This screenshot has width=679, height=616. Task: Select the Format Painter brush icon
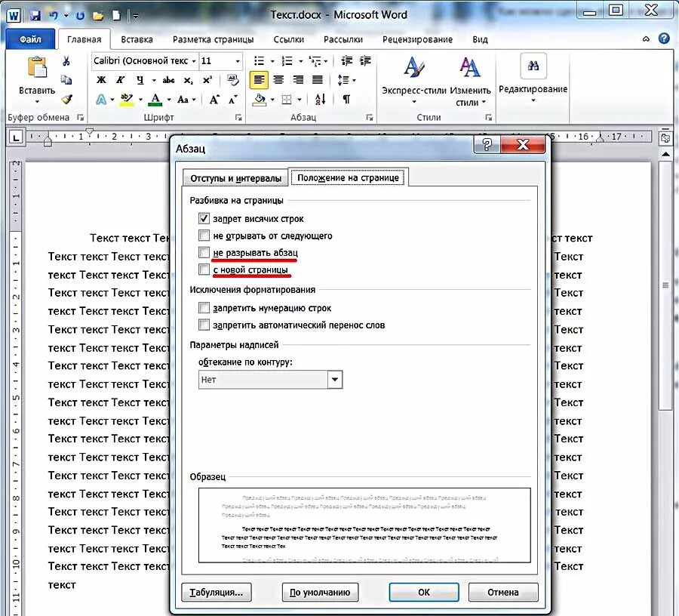click(x=66, y=99)
